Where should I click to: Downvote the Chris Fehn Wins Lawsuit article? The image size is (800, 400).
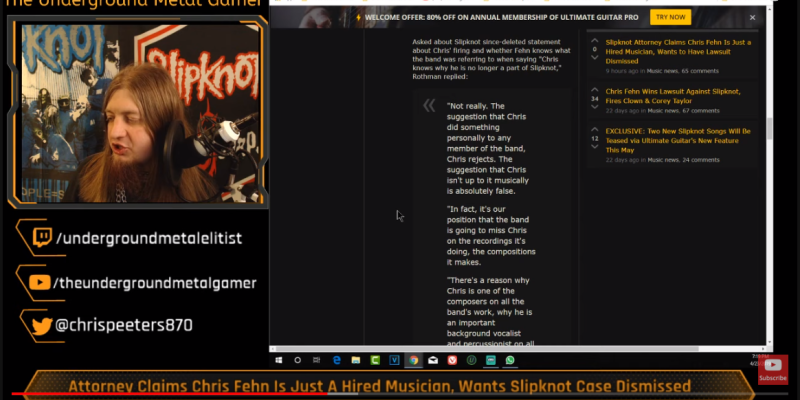[x=594, y=107]
